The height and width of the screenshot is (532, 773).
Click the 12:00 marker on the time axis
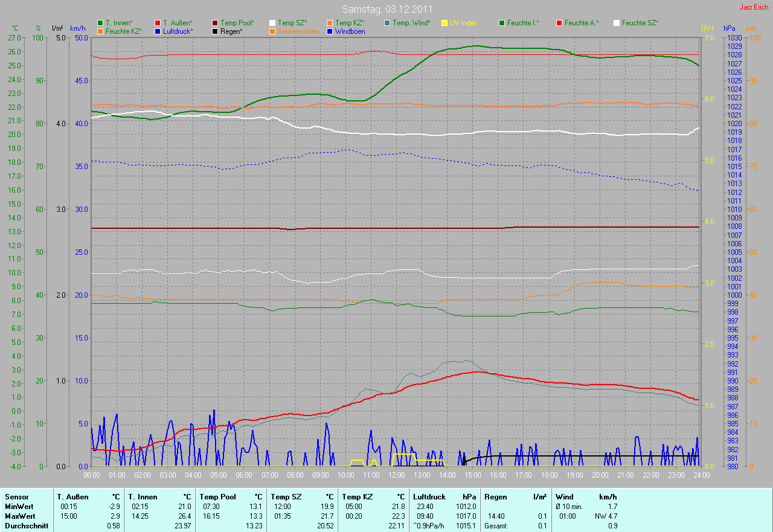(396, 475)
